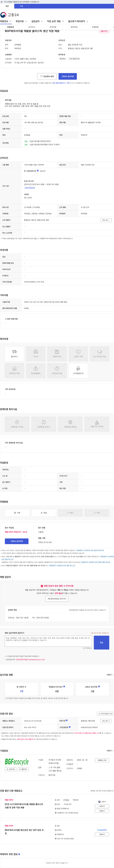Jump to the 복리후생 section tab
Image resolution: width=114 pixels, height=868 pixels.
point(74,27)
